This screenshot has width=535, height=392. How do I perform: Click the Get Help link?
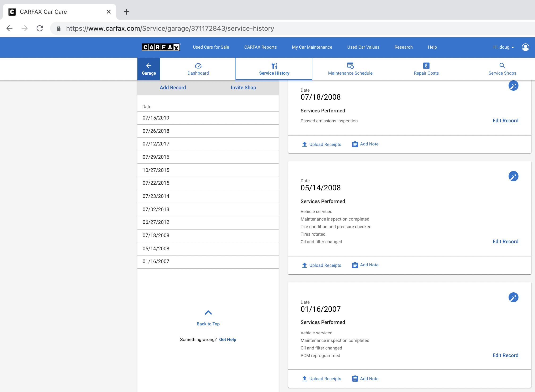[x=228, y=340]
